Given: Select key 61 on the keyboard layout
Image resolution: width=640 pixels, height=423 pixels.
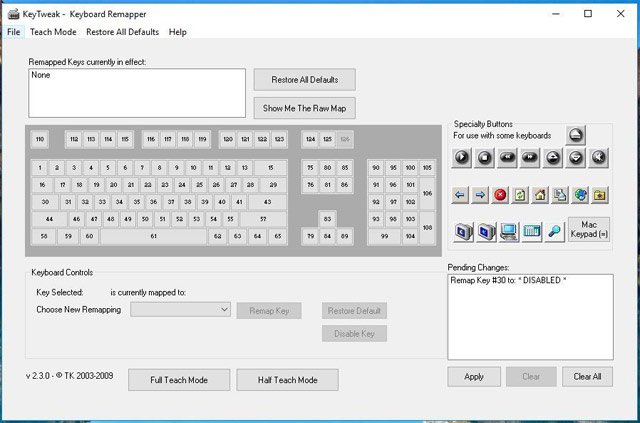Looking at the screenshot, I should click(153, 237).
